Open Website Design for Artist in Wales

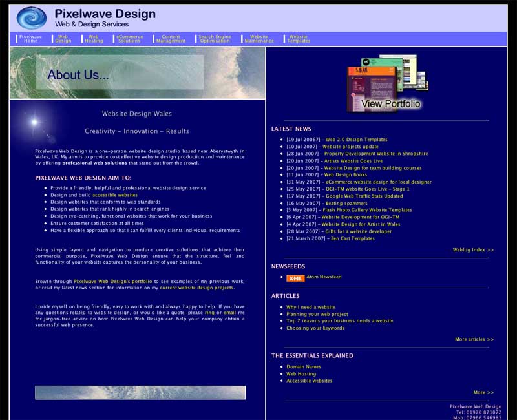click(361, 224)
